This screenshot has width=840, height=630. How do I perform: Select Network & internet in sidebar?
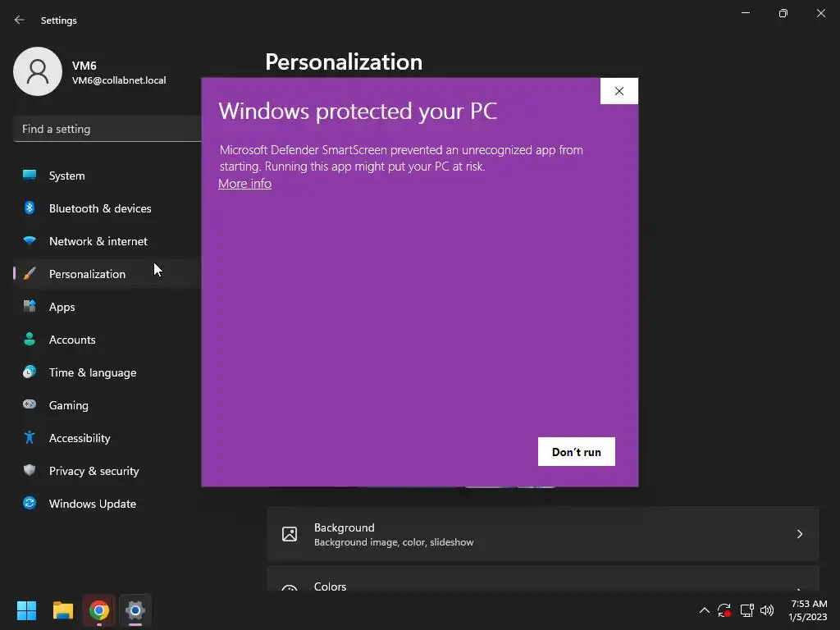[107, 241]
